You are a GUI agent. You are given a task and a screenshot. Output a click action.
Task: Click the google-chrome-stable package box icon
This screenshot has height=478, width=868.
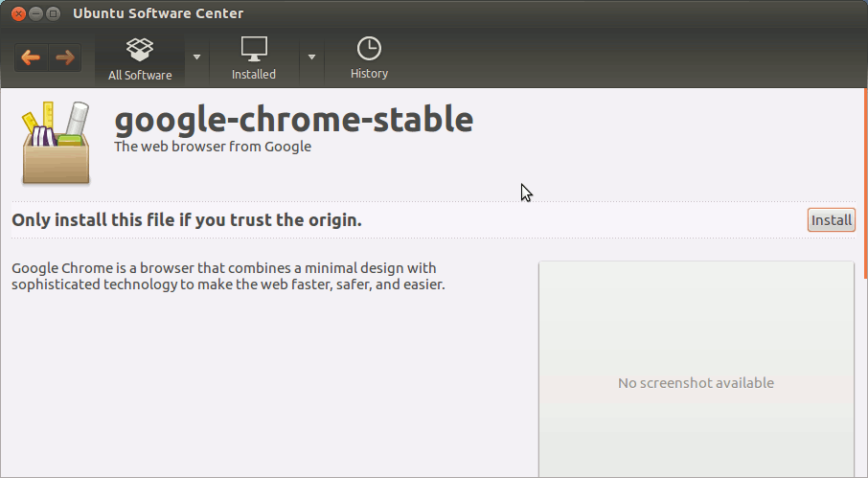(x=56, y=144)
